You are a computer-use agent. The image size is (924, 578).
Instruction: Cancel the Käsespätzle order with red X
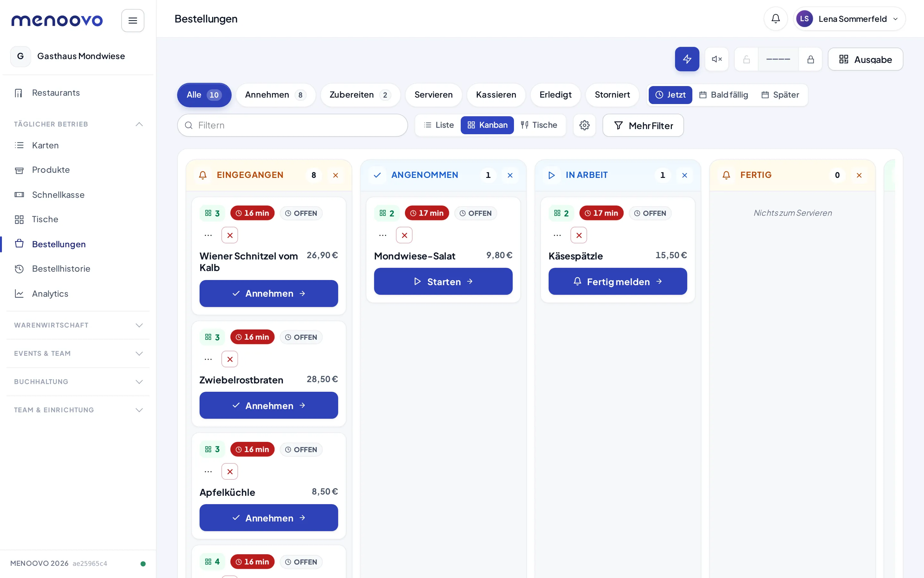[578, 235]
